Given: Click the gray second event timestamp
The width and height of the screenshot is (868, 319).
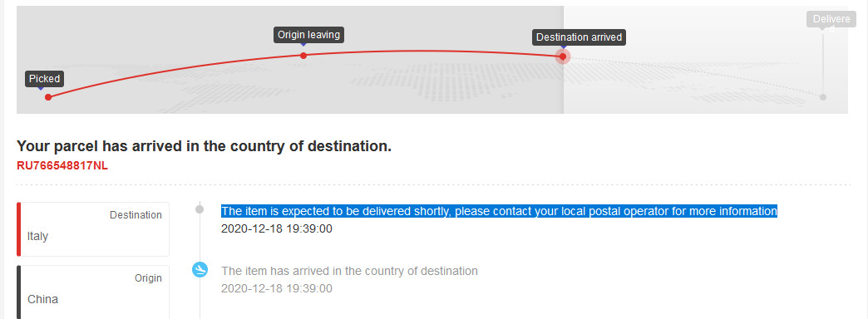Looking at the screenshot, I should click(x=277, y=288).
